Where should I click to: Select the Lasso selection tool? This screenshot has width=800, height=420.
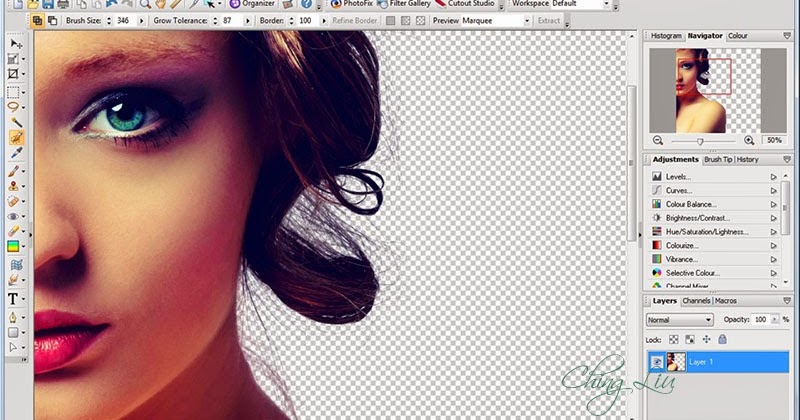tap(14, 107)
